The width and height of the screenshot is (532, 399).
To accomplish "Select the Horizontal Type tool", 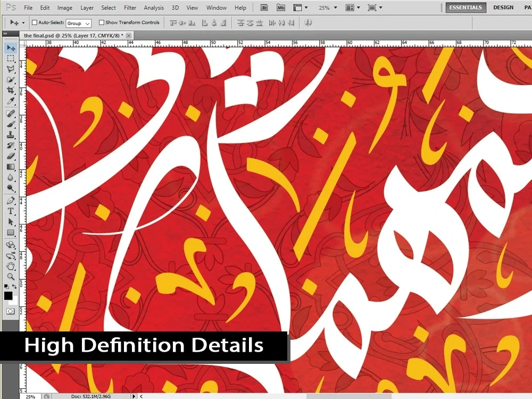I will [x=11, y=211].
